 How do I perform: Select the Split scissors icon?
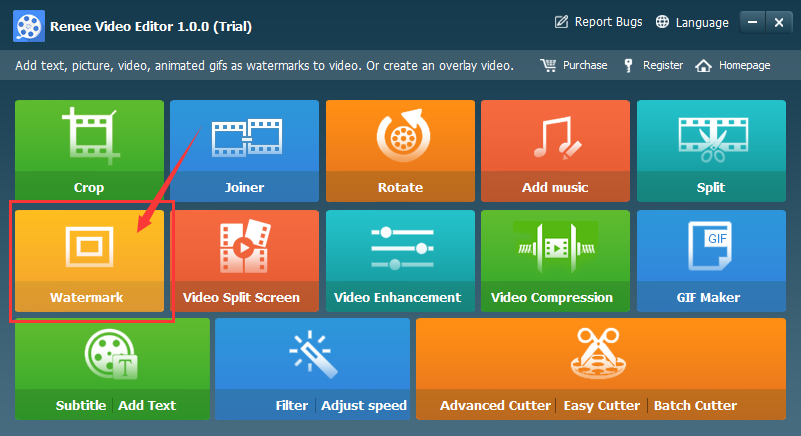(713, 139)
